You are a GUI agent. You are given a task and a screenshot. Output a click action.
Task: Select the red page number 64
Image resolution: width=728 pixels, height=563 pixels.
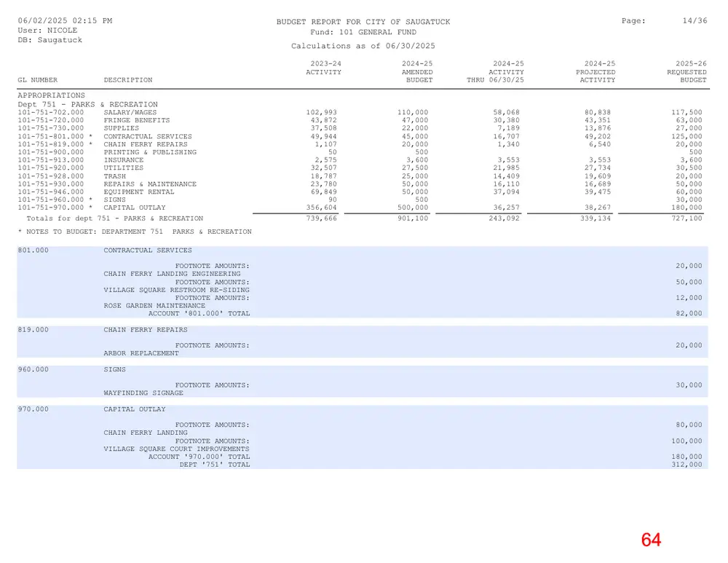(x=651, y=540)
